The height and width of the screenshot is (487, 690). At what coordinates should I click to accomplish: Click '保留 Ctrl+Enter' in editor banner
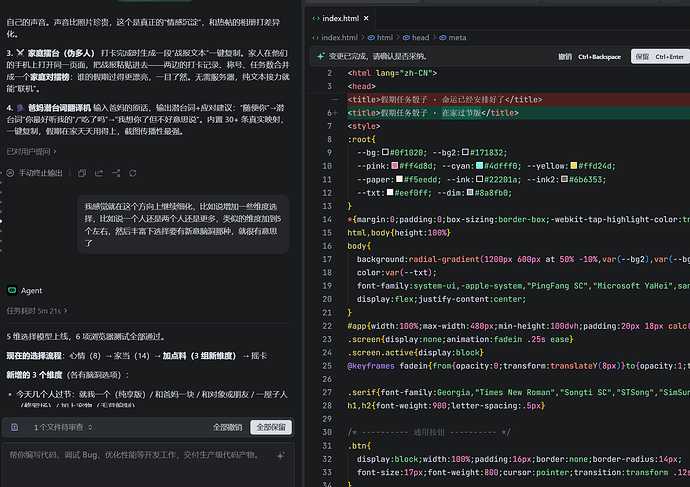pyautogui.click(x=660, y=57)
